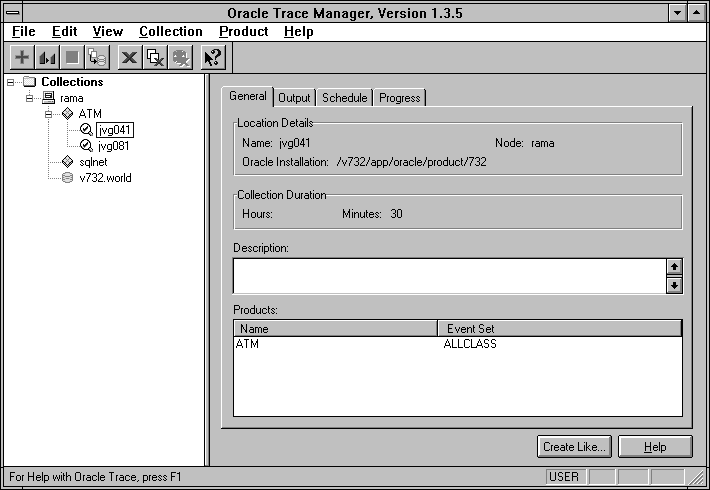Click the Oracle Installation path text
Viewport: 710px width, 490px height.
pyautogui.click(x=412, y=162)
